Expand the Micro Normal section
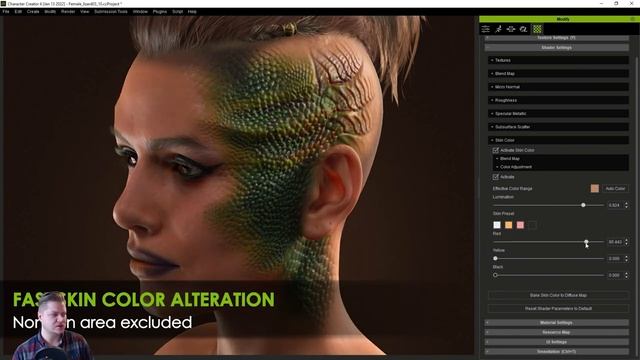The height and width of the screenshot is (360, 640). 558,87
